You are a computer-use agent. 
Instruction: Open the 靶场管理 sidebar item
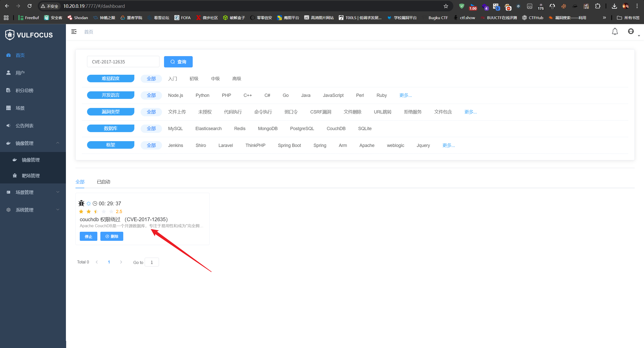[x=31, y=176]
